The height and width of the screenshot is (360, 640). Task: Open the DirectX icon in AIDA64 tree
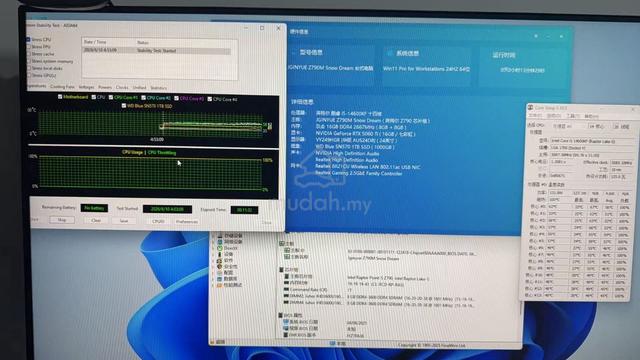coord(220,248)
